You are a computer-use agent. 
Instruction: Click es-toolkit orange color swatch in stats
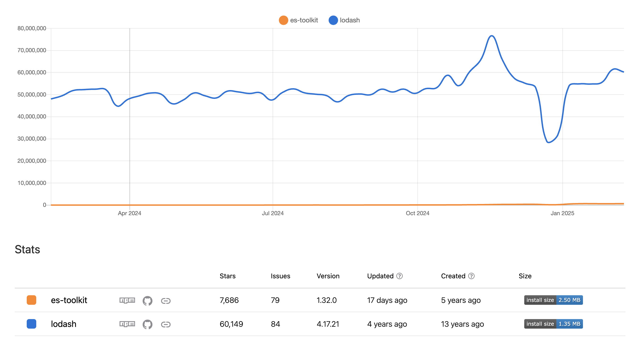coord(31,300)
